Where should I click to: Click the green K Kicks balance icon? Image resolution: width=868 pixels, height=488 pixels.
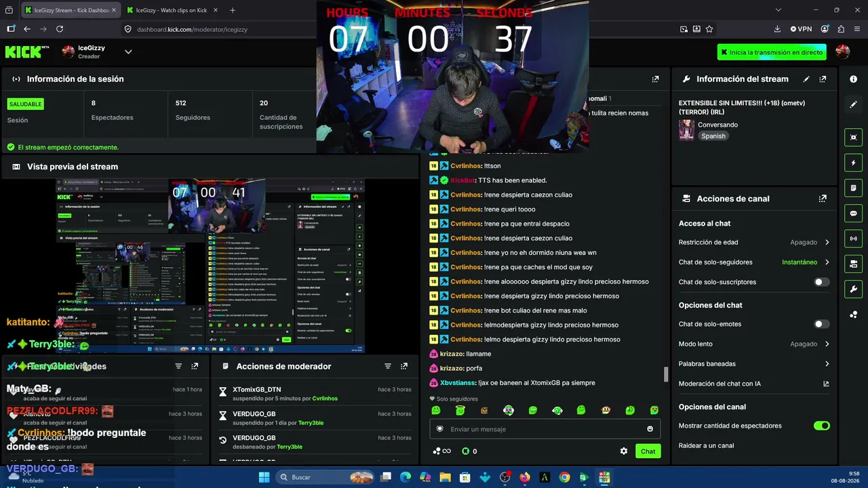tap(466, 451)
